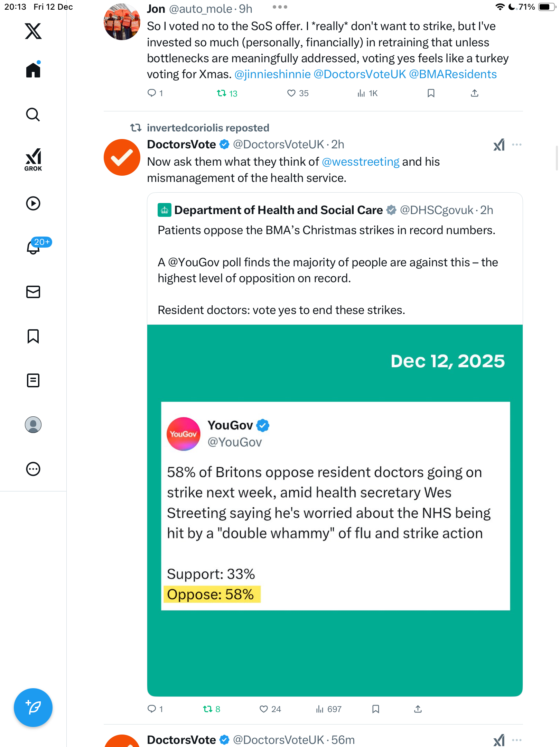
Task: Bookmark the DoctorsVote quote post
Action: tap(376, 709)
